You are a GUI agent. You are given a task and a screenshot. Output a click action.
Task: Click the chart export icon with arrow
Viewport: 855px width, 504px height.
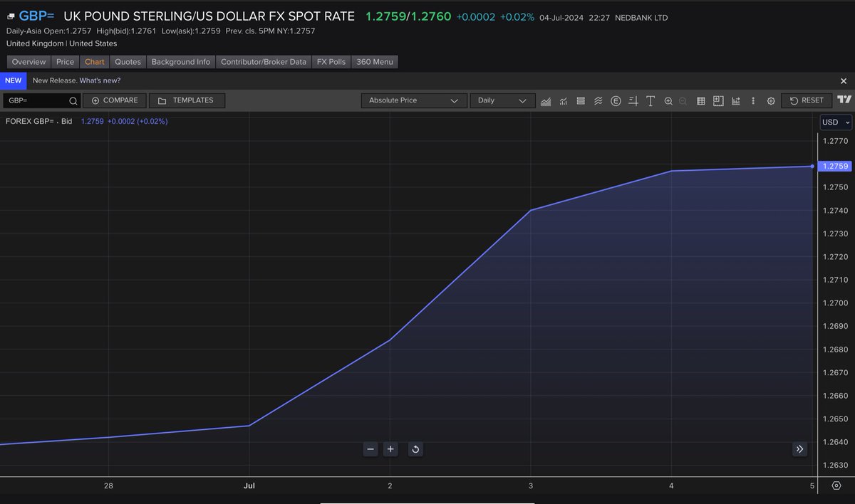736,101
